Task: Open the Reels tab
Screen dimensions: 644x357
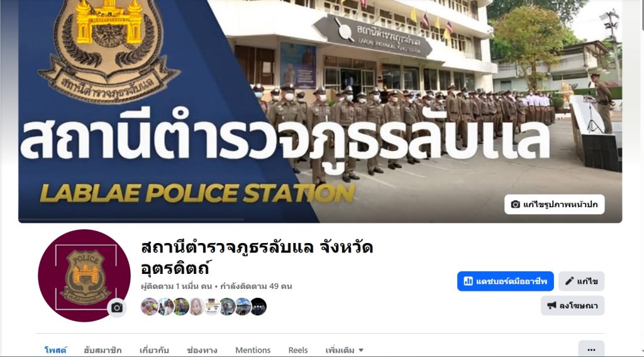Action: (x=297, y=350)
